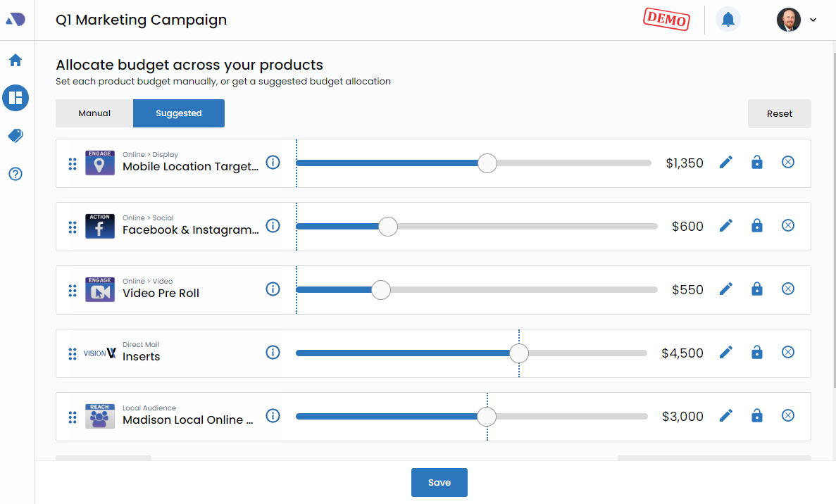Edit the Facebook & Instagram budget amount
836x504 pixels.
(x=726, y=226)
